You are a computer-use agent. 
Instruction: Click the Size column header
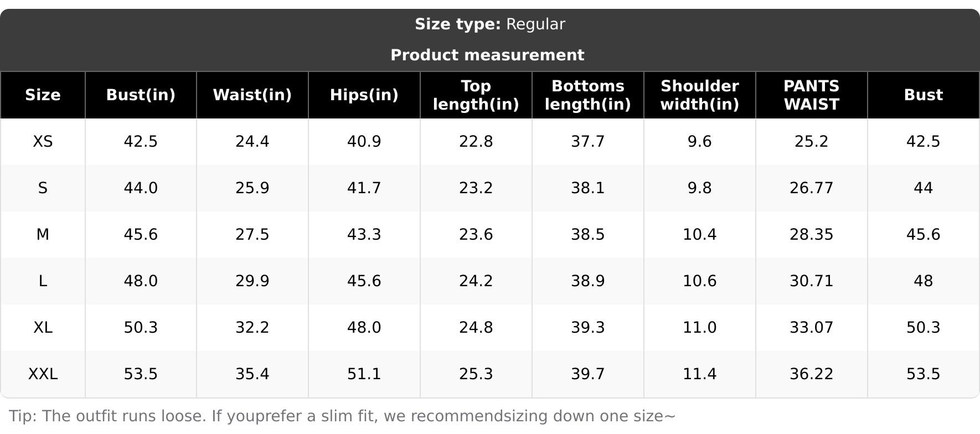43,95
